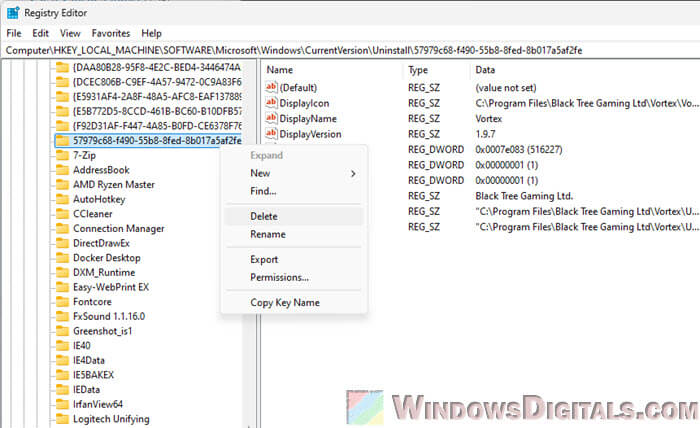Click the Registry Editor app icon in title bar

pyautogui.click(x=13, y=13)
